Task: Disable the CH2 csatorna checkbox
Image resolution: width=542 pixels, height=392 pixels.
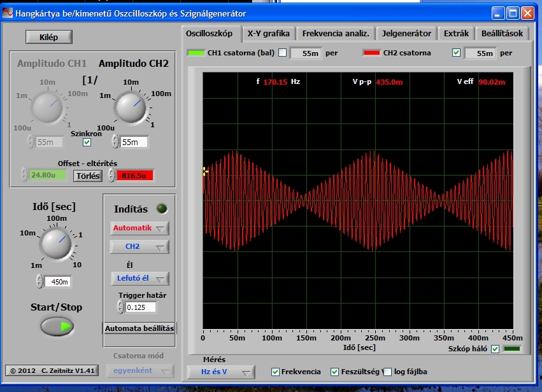Action: point(456,52)
